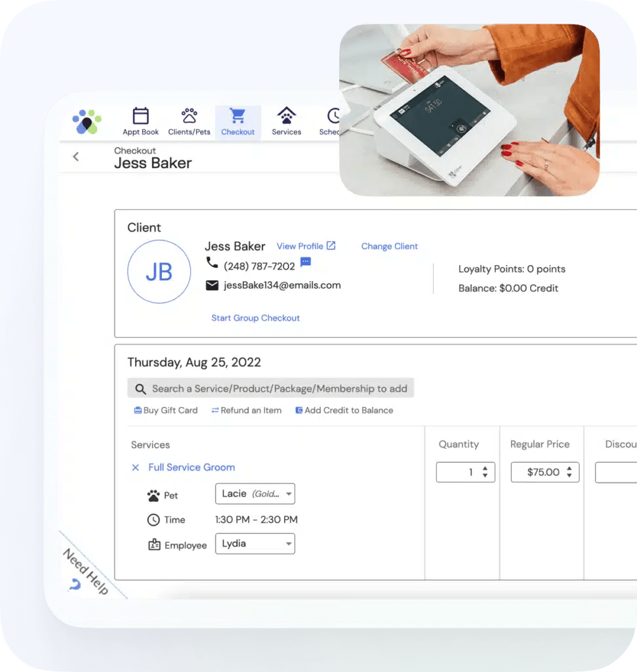Open the Services tab

click(x=286, y=121)
